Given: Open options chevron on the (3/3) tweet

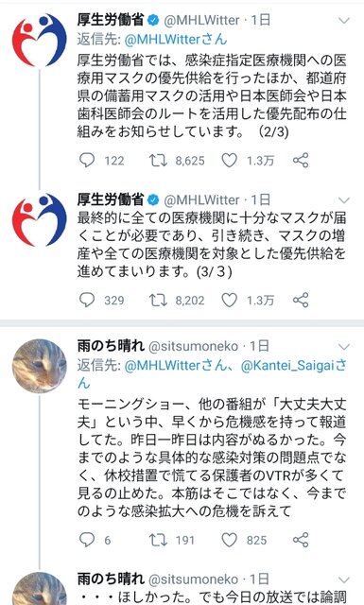Looking at the screenshot, I should (343, 200).
